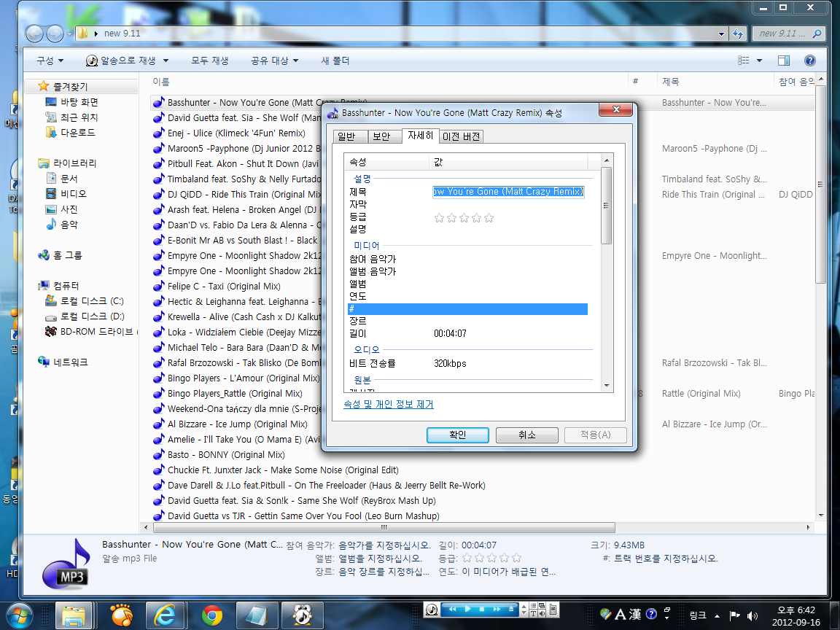This screenshot has width=840, height=630.
Task: Click the IME input mode A icon
Action: (621, 614)
